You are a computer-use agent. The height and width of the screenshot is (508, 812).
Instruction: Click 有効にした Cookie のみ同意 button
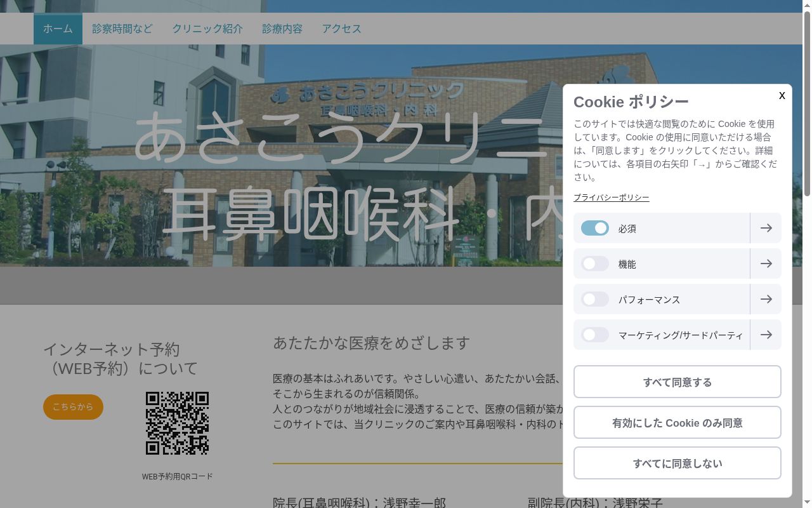[678, 422]
